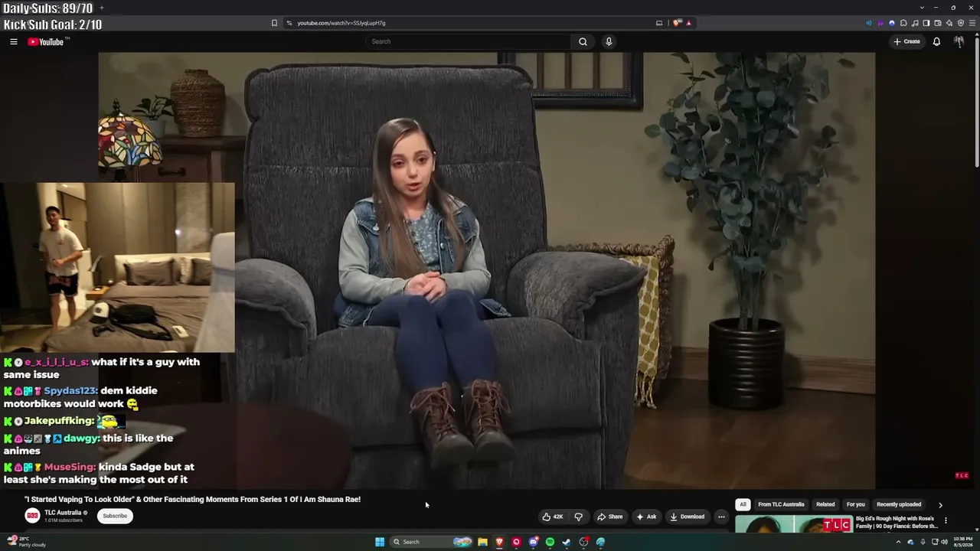Open TLC Australia channel avatar
This screenshot has height=551, width=980.
pos(33,516)
